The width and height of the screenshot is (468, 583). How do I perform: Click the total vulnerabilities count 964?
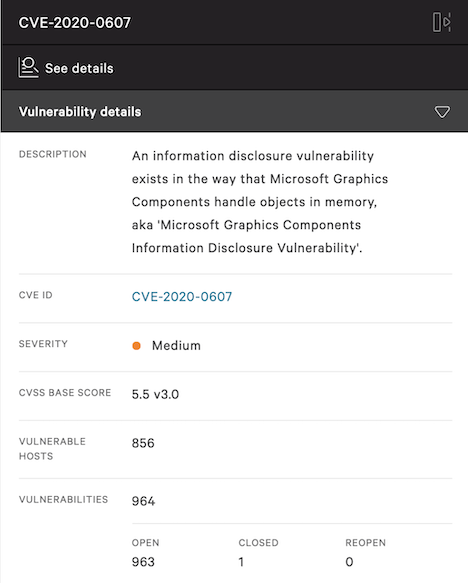pyautogui.click(x=143, y=501)
